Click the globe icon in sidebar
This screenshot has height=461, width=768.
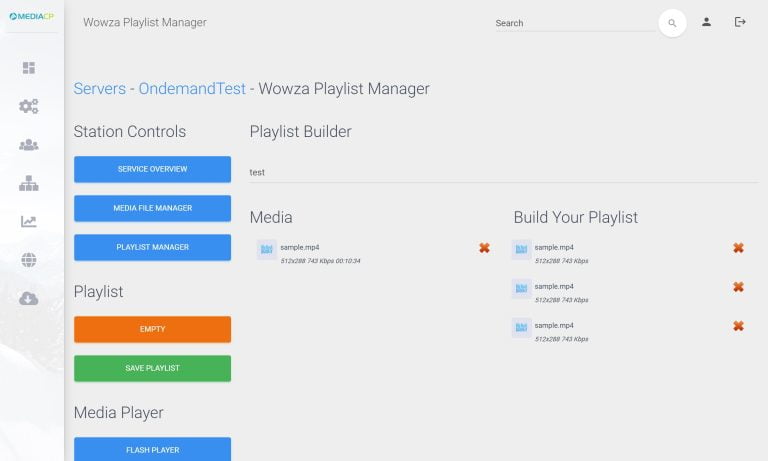pyautogui.click(x=29, y=260)
